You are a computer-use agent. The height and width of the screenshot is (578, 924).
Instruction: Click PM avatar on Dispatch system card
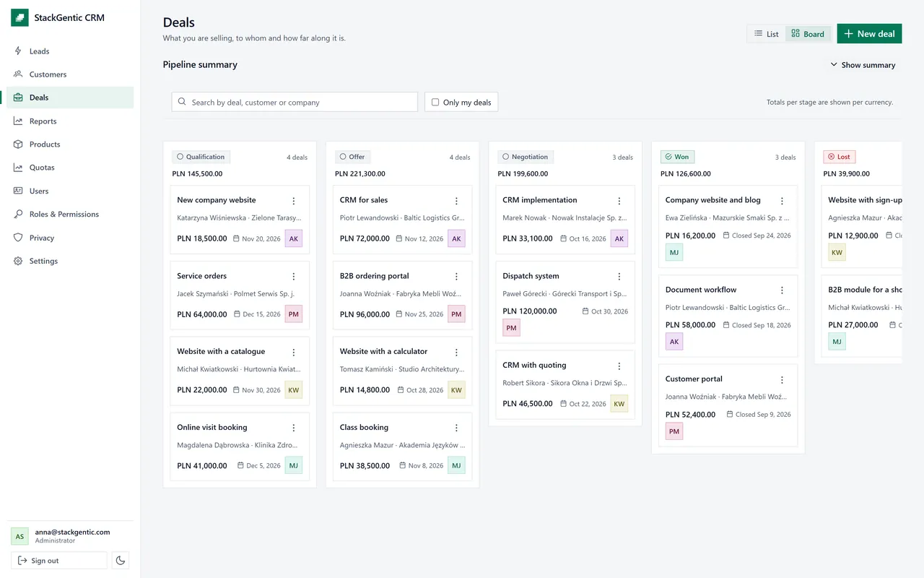tap(511, 328)
